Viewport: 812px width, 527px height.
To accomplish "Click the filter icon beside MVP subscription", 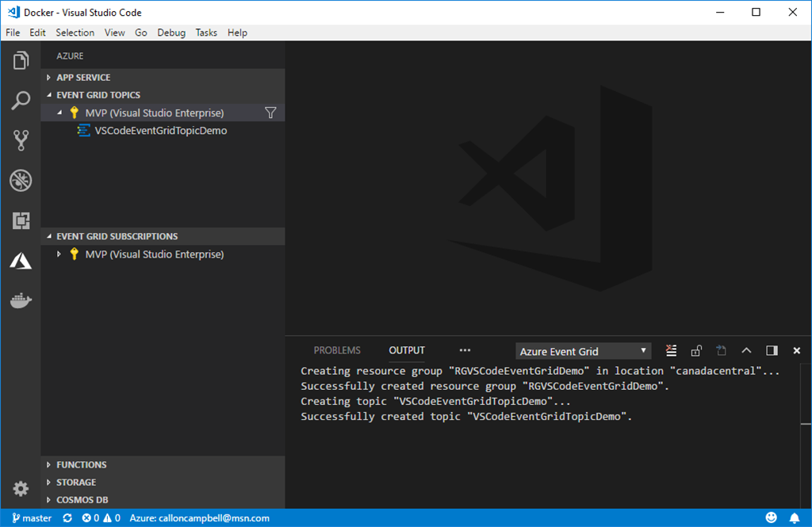I will (x=270, y=113).
